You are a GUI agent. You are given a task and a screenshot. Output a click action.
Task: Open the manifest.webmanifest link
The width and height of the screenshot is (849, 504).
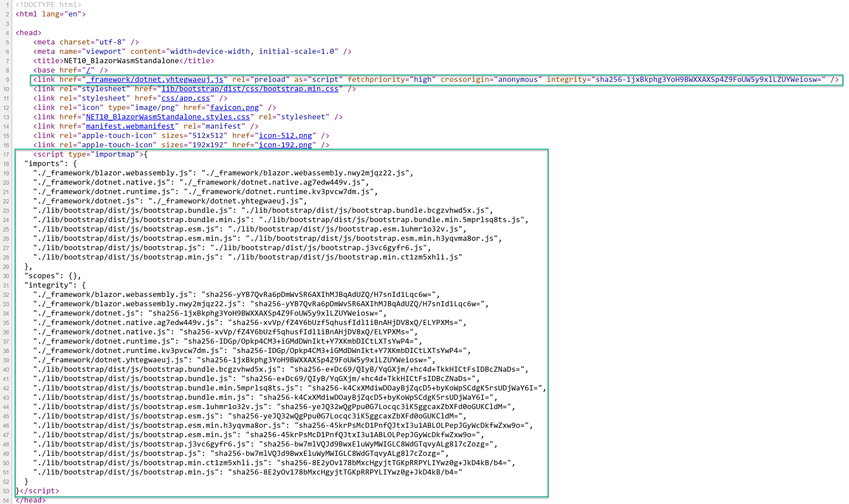[130, 126]
